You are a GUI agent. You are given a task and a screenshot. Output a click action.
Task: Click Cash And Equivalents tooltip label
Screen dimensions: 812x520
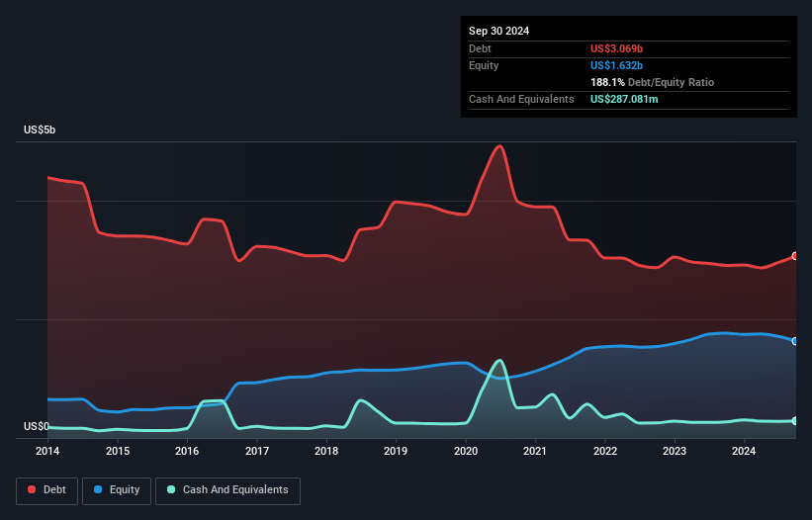521,99
